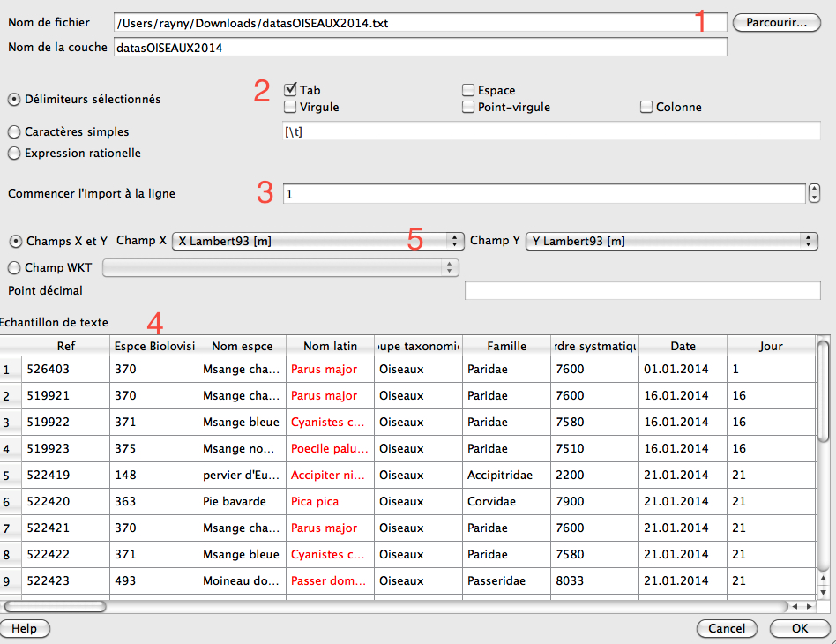
Task: Click row number 5 header
Action: 10,475
